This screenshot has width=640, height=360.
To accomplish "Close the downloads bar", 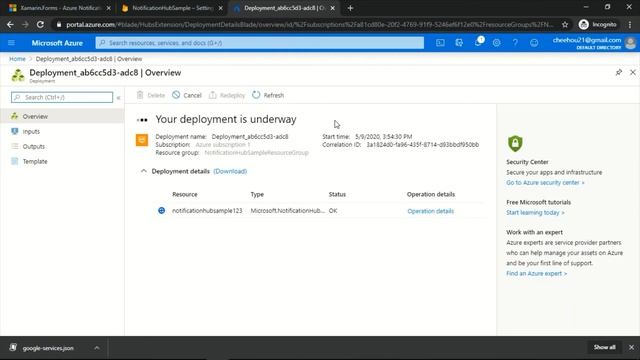I will (x=631, y=347).
